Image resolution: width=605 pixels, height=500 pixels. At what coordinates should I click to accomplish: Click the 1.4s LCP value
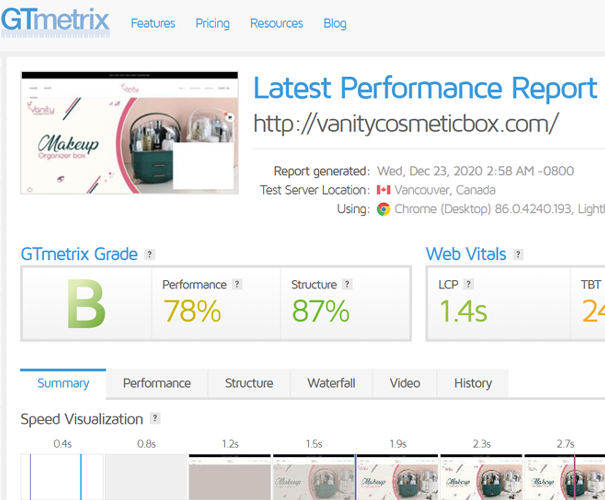pyautogui.click(x=463, y=311)
